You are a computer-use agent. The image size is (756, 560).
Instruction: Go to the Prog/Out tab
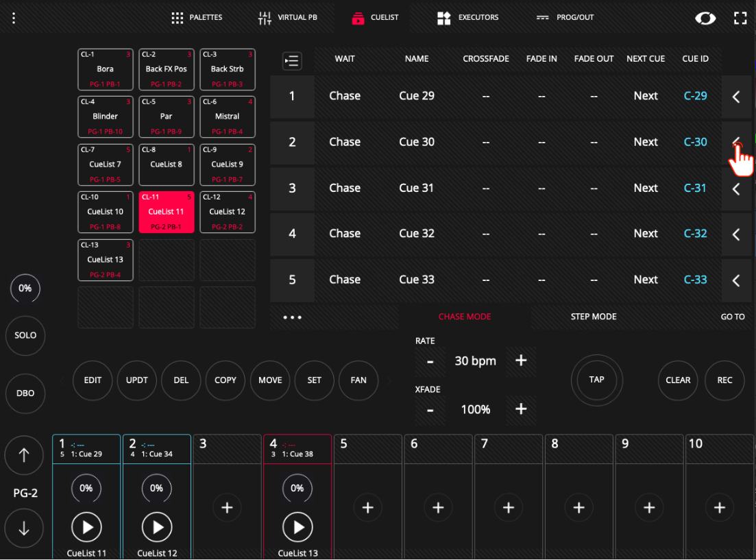click(x=565, y=18)
